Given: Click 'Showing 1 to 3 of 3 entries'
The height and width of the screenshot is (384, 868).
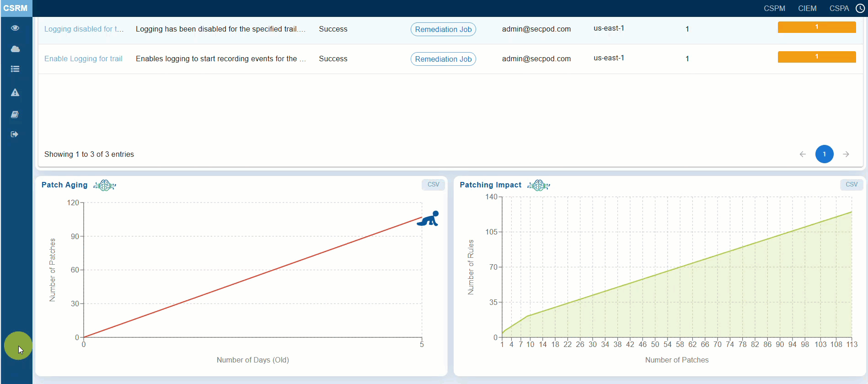Looking at the screenshot, I should tap(89, 154).
